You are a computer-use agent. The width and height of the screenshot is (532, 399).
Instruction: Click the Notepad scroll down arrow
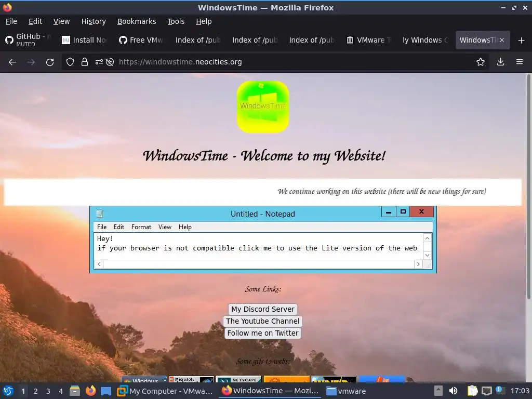[427, 255]
